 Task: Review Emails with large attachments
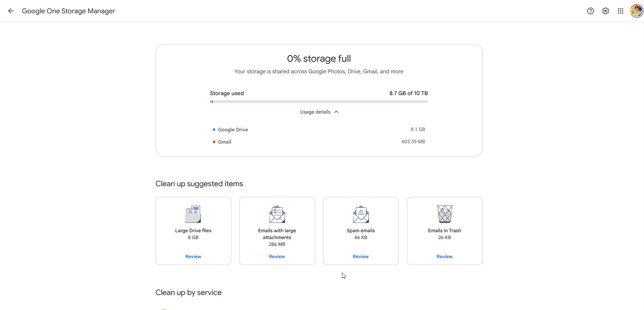tap(277, 256)
